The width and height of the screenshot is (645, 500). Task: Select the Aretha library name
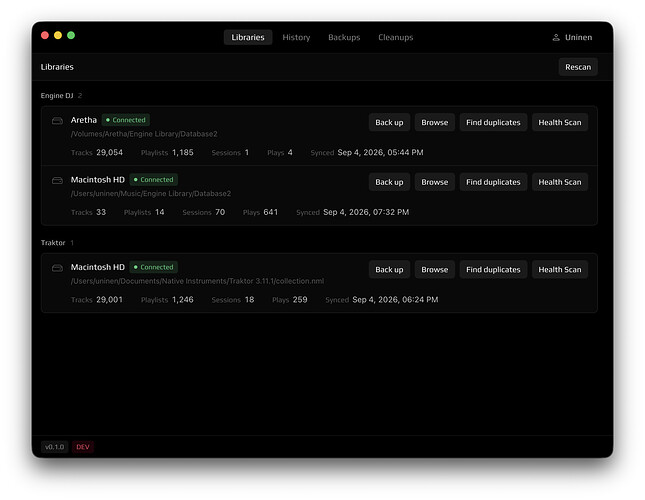pyautogui.click(x=84, y=120)
